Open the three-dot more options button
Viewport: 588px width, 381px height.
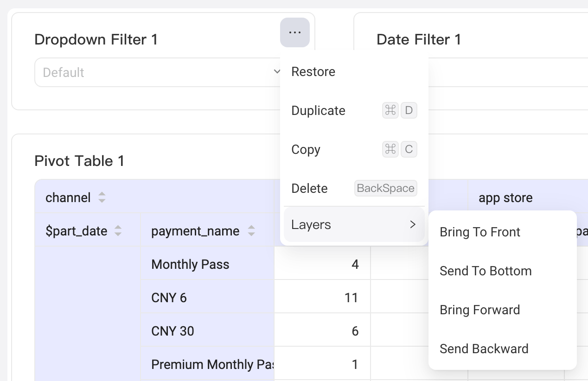(x=295, y=32)
